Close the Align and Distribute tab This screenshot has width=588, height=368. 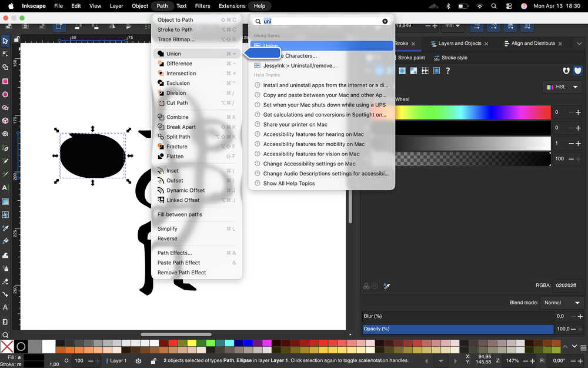(560, 44)
